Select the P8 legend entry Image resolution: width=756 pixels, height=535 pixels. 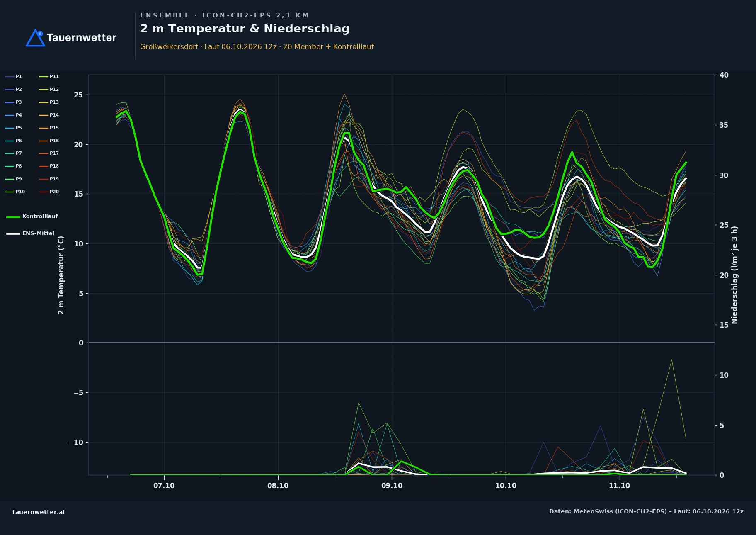click(x=14, y=166)
